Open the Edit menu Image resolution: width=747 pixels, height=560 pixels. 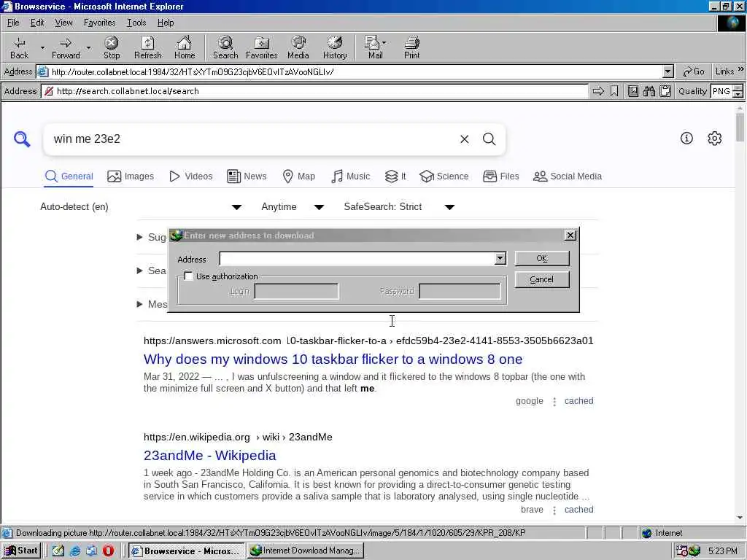pos(37,23)
